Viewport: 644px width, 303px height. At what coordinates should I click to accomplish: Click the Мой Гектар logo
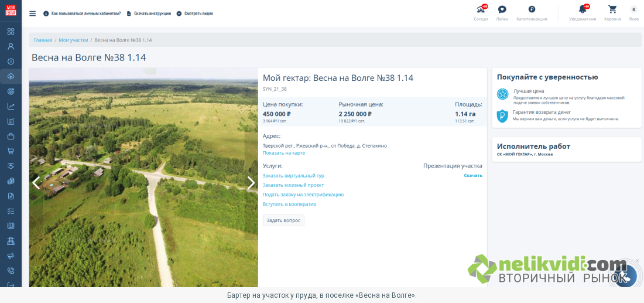pos(11,11)
